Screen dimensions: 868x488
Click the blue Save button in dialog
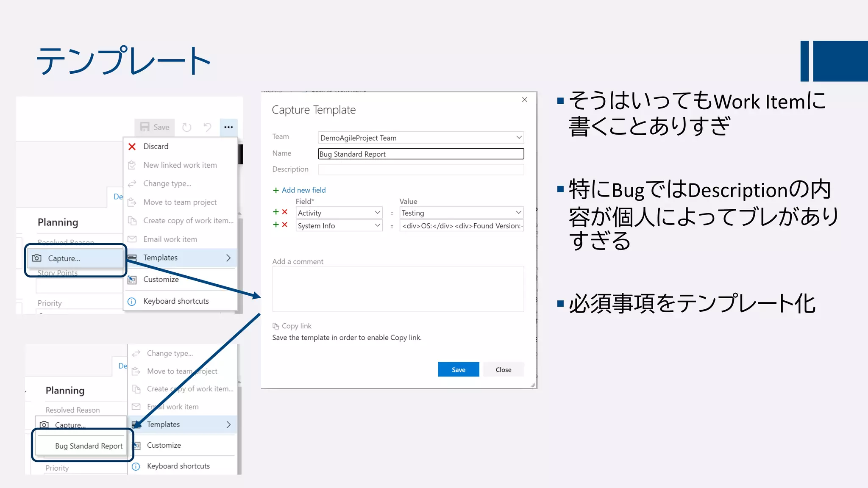click(x=459, y=369)
